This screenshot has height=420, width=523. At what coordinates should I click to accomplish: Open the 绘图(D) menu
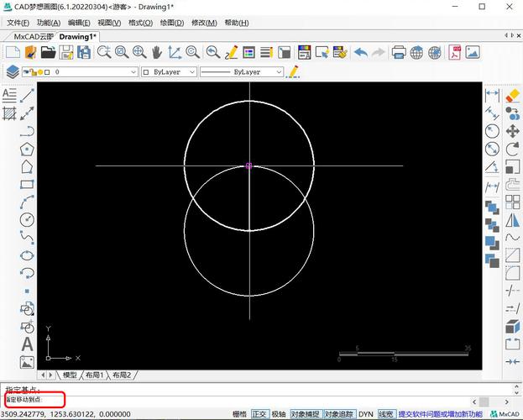[172, 23]
